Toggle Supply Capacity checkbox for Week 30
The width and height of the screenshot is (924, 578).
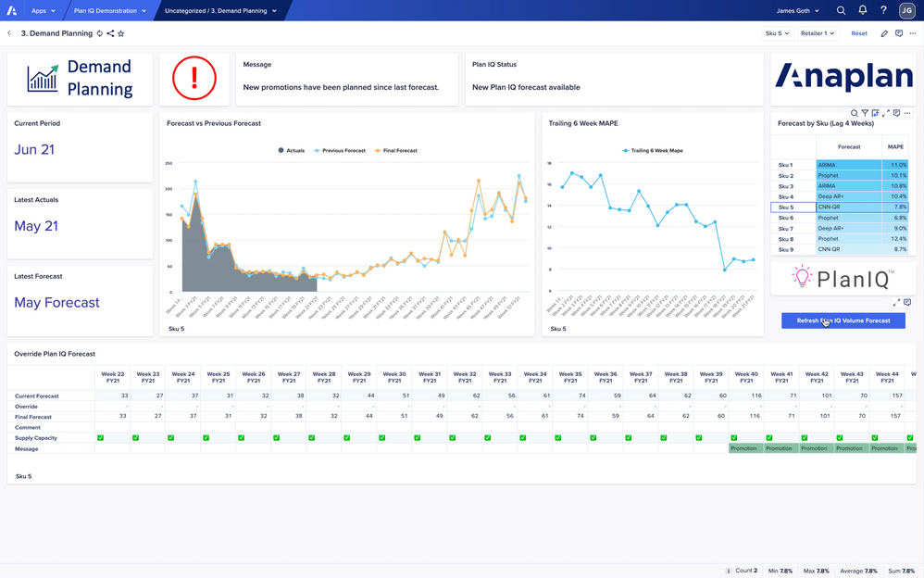tap(381, 438)
